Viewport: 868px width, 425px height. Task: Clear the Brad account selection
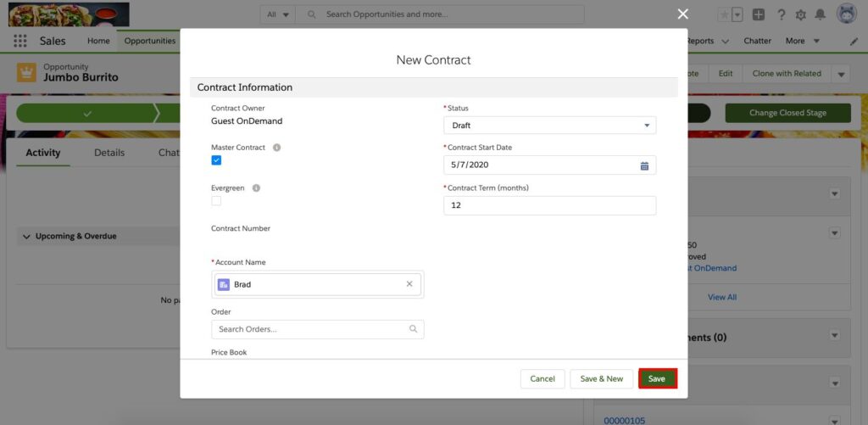click(409, 284)
